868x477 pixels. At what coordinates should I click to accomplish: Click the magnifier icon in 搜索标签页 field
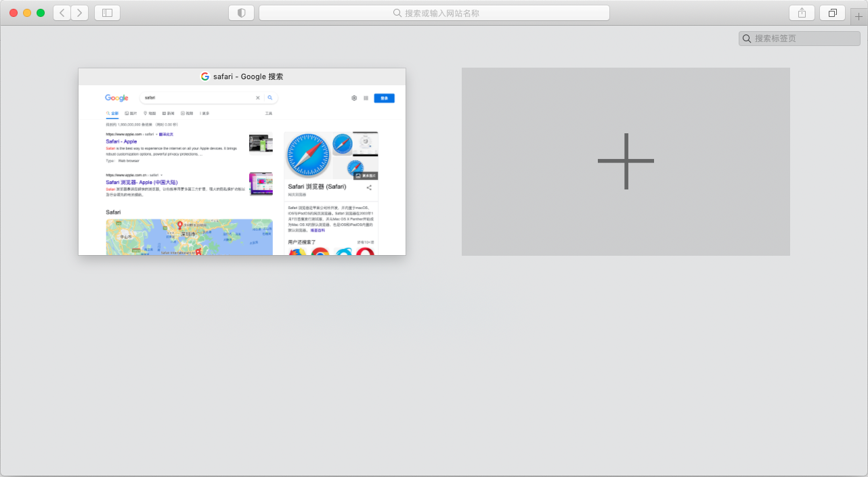(x=747, y=39)
